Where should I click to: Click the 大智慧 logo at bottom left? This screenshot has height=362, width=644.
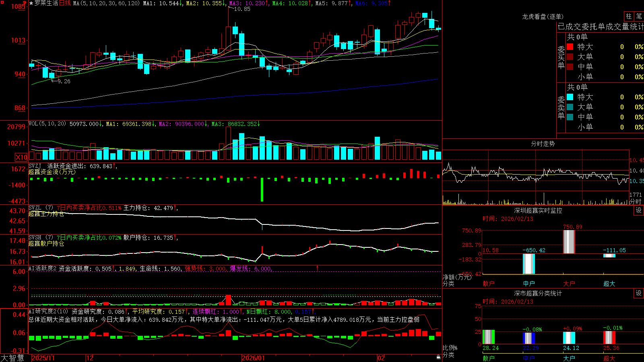[x=12, y=358]
